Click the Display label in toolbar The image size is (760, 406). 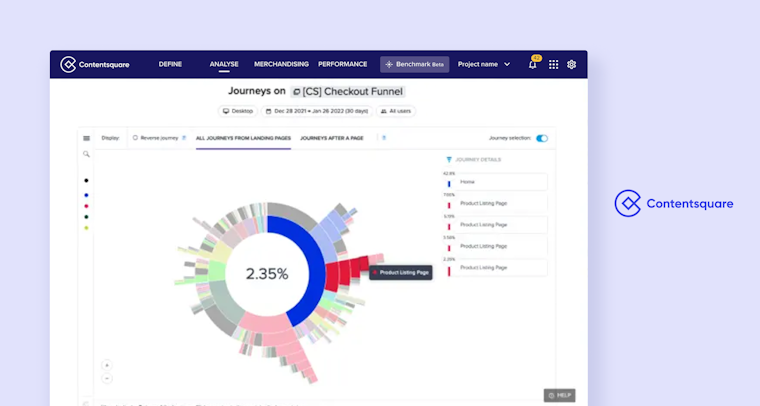pyautogui.click(x=110, y=138)
